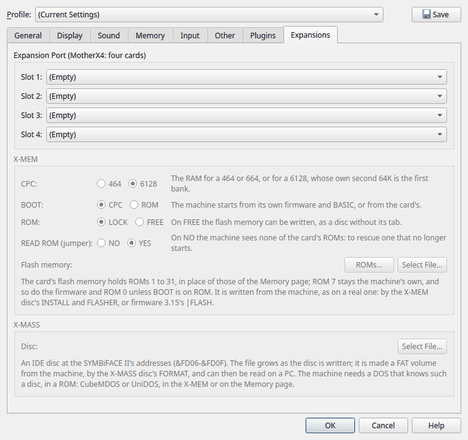Image resolution: width=468 pixels, height=440 pixels.
Task: Click the X-MASS group label
Action: [x=27, y=325]
